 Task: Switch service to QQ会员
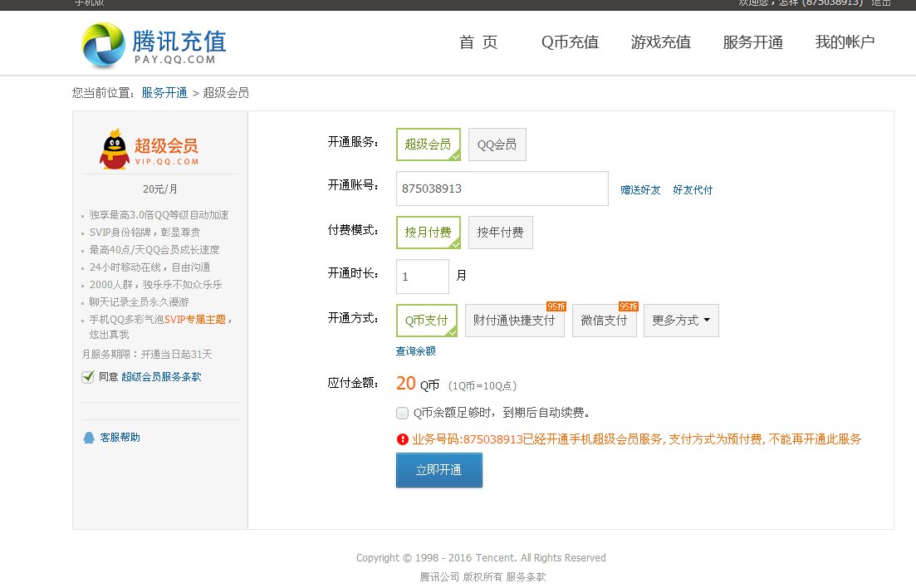(497, 144)
